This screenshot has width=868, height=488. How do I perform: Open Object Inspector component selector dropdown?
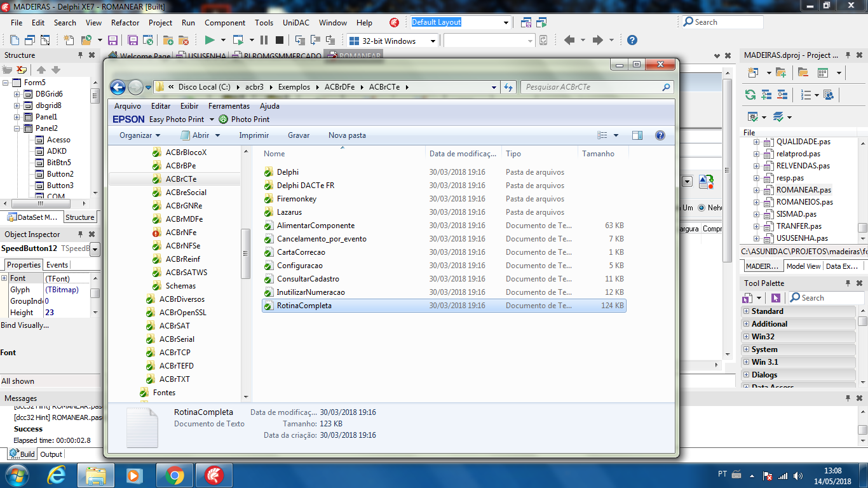pyautogui.click(x=95, y=249)
